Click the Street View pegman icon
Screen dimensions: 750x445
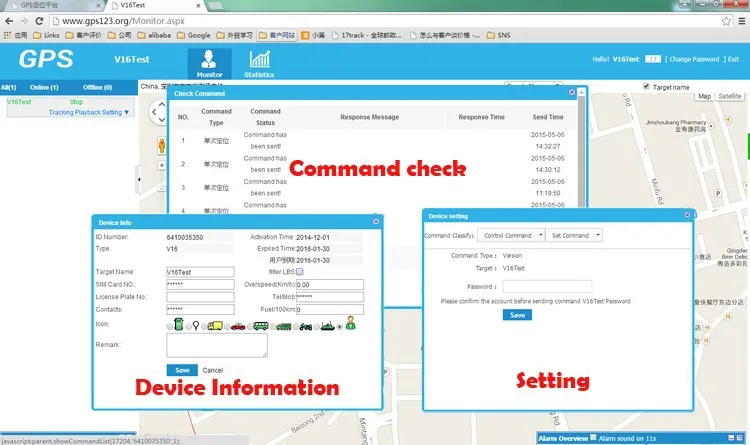pyautogui.click(x=162, y=145)
